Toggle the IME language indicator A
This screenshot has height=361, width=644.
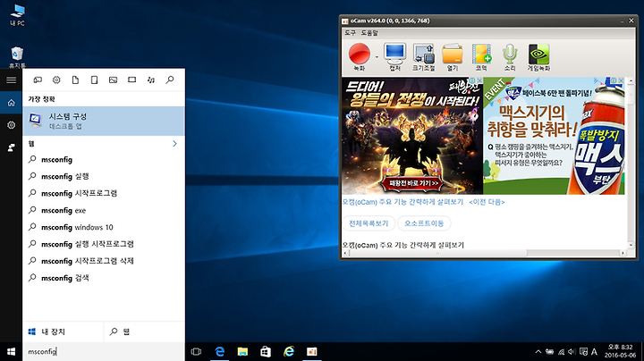tap(594, 351)
